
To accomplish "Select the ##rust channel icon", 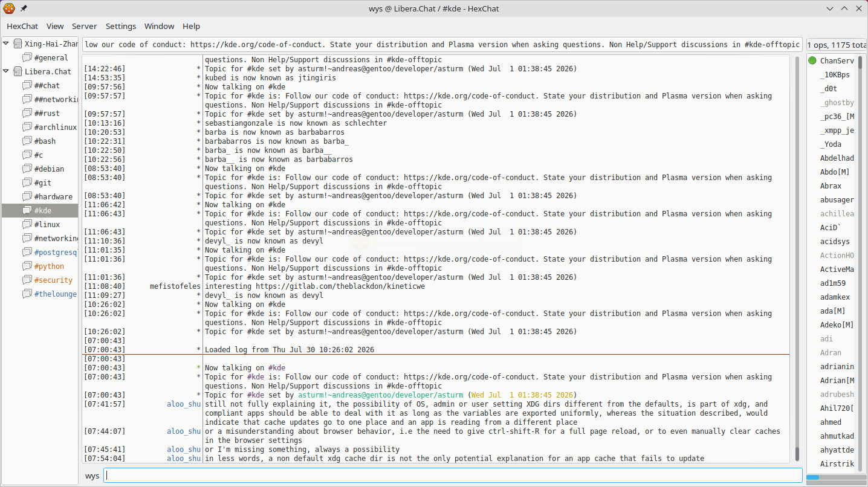I will [x=27, y=114].
